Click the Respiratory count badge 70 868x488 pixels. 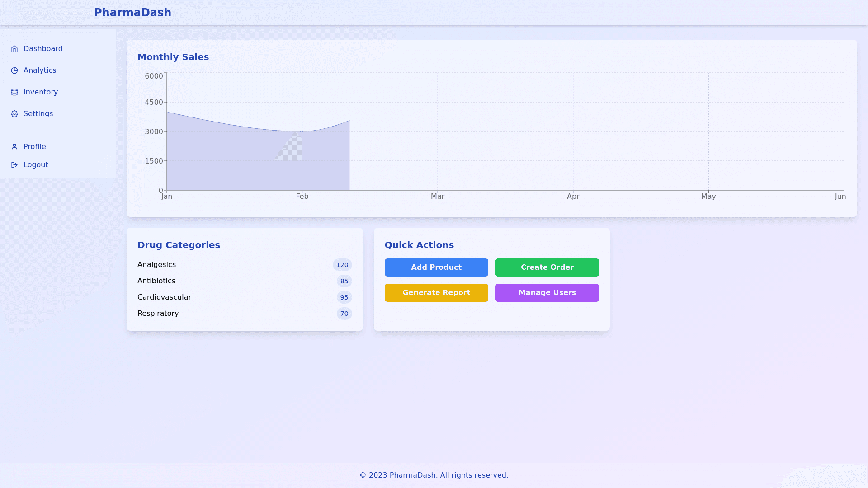tap(344, 314)
